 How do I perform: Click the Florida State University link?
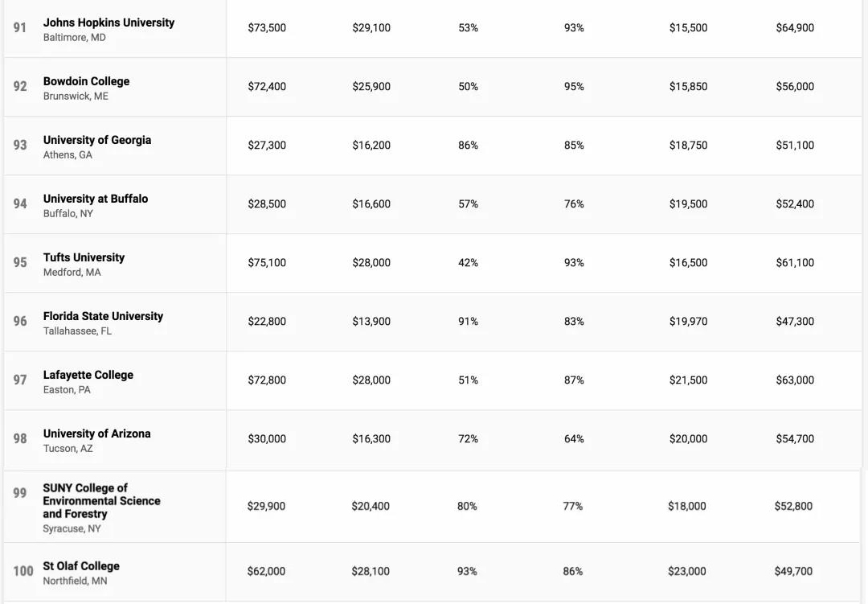[103, 316]
